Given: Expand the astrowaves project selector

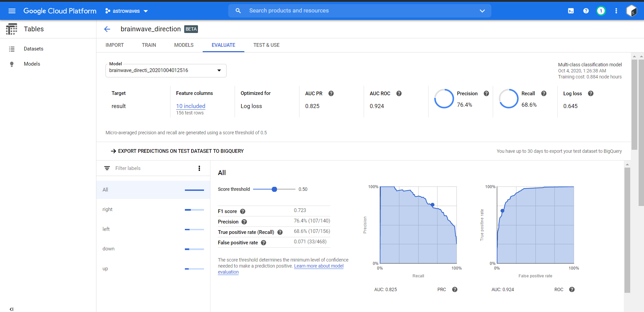Looking at the screenshot, I should click(x=146, y=11).
